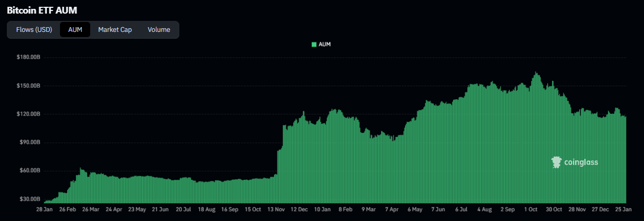The width and height of the screenshot is (644, 221).
Task: Toggle the green AUM legend swatch
Action: (x=314, y=44)
